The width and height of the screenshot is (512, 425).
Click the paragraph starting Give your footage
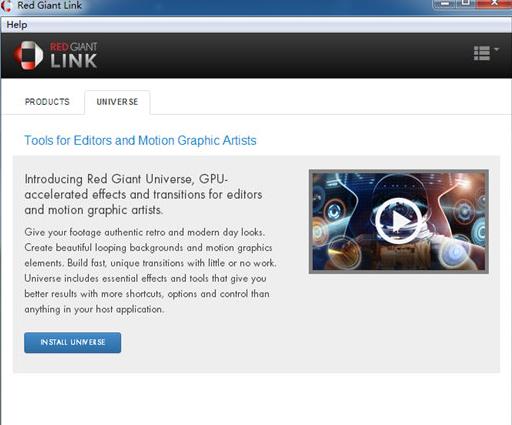(150, 271)
